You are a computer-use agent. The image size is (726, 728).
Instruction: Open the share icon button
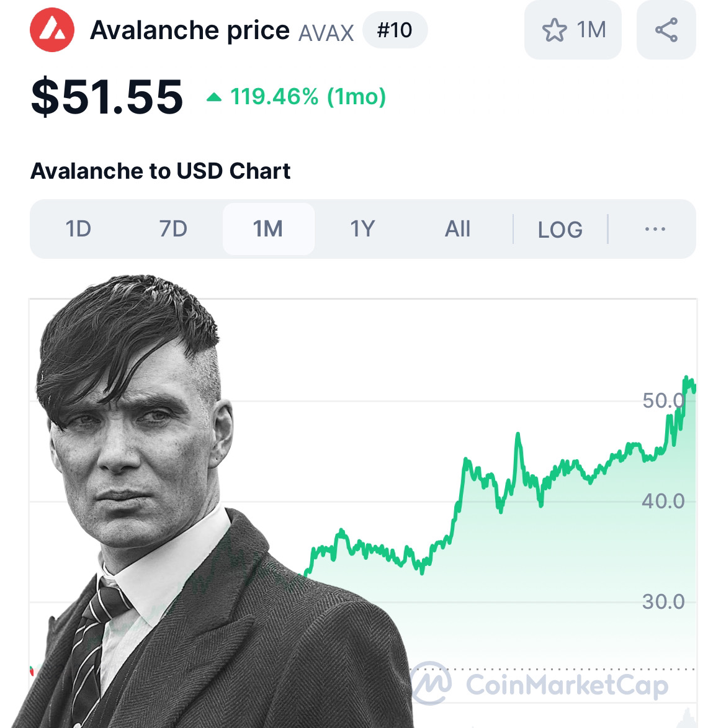(666, 30)
